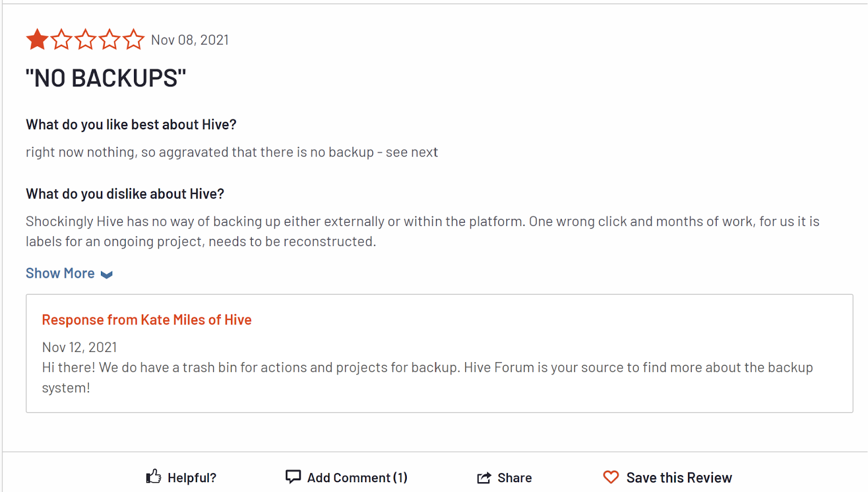
Task: Click the third empty rating star
Action: point(85,40)
